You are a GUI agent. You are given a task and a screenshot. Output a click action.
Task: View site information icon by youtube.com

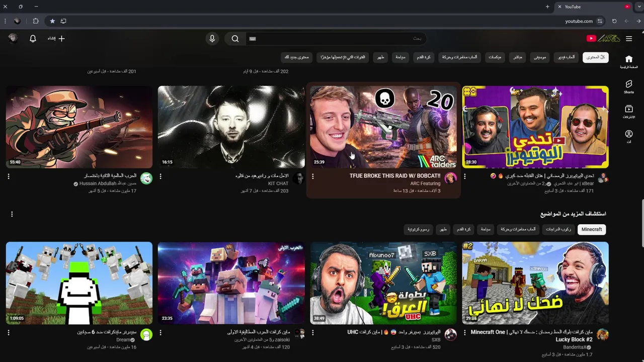pos(600,21)
